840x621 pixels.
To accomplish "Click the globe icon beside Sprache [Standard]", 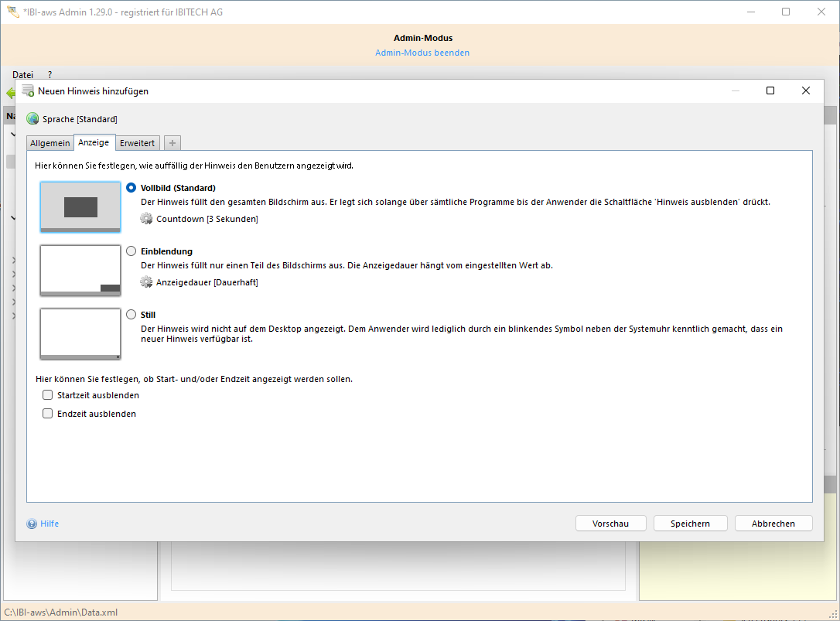I will point(32,119).
